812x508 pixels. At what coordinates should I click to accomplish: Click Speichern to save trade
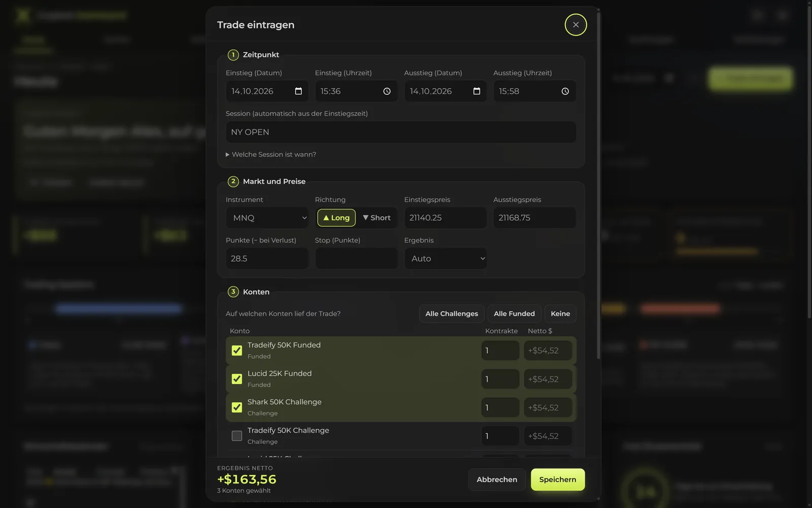pos(558,480)
